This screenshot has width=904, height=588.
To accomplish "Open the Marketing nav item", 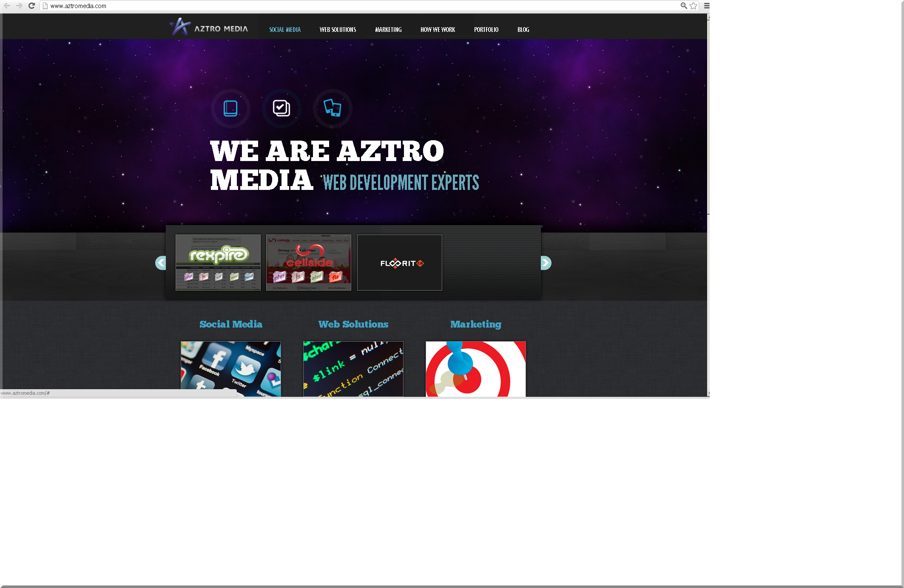I will [x=388, y=30].
